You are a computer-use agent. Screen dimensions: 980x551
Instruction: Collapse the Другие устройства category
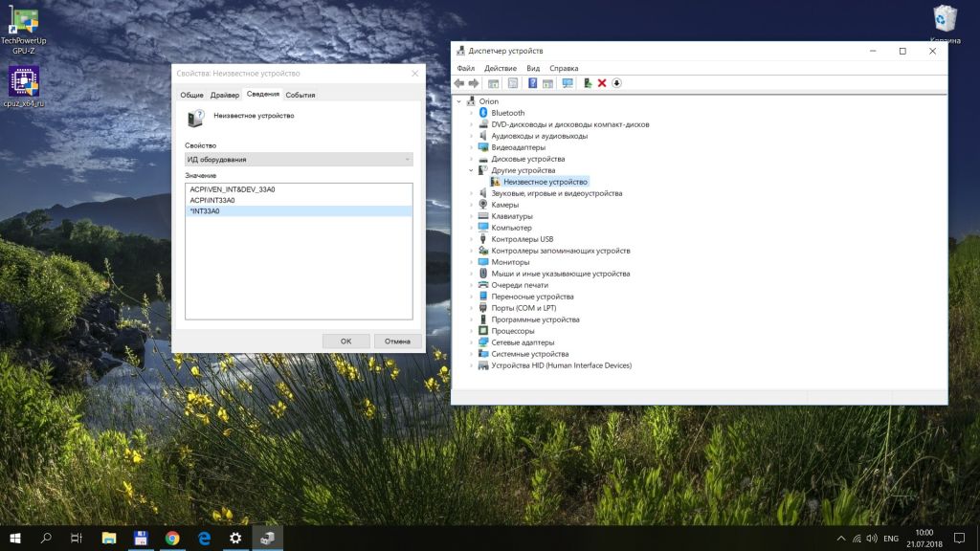pyautogui.click(x=471, y=170)
